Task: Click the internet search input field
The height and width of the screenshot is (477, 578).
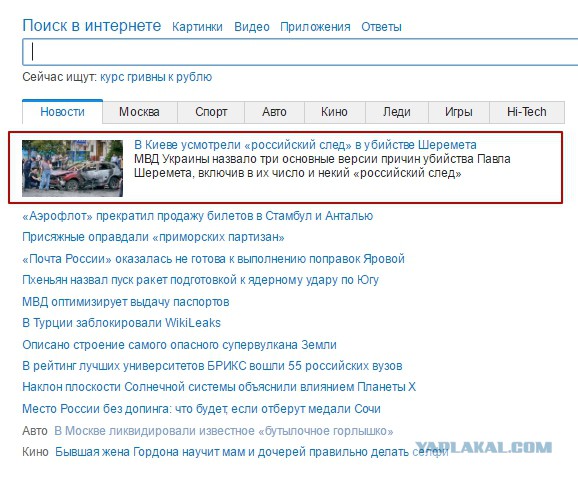Action: [300, 52]
